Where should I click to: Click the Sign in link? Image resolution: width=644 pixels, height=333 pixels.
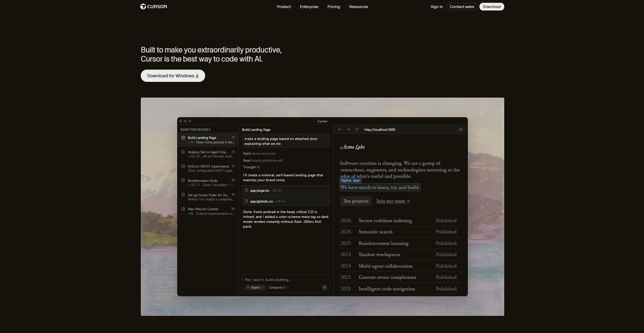[x=436, y=7]
